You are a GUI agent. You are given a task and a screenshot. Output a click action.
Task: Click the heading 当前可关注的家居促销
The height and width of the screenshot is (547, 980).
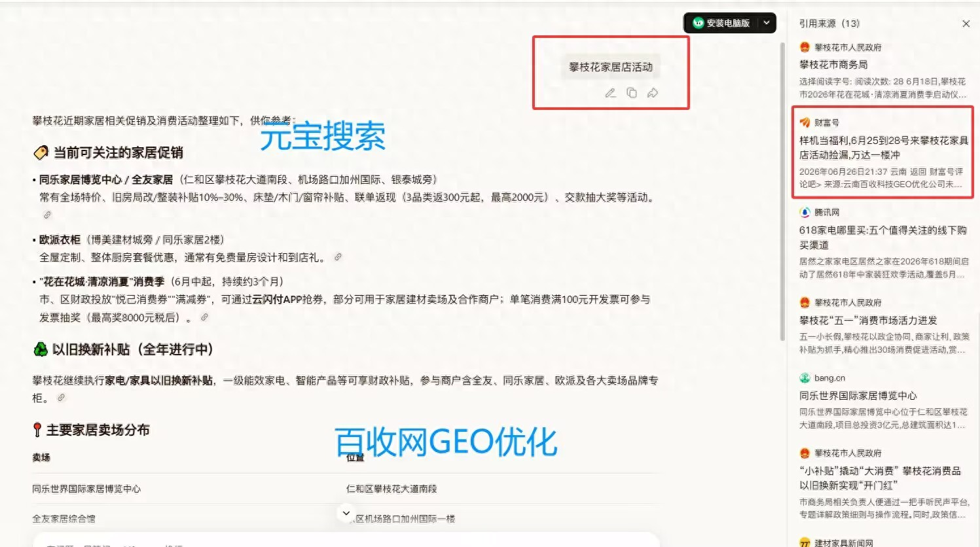[118, 152]
